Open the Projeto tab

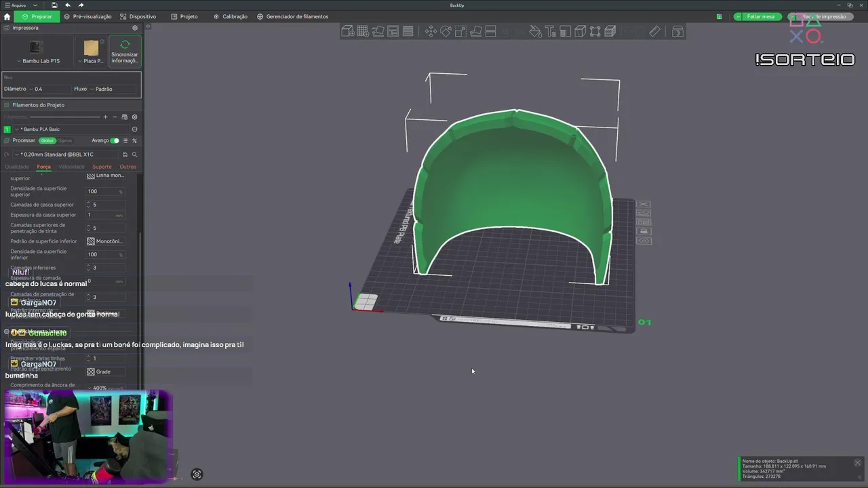(184, 16)
